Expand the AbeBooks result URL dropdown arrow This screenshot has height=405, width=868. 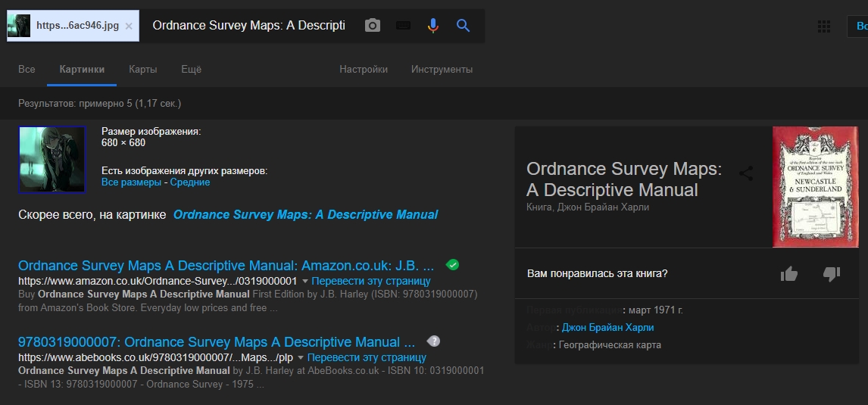coord(301,357)
